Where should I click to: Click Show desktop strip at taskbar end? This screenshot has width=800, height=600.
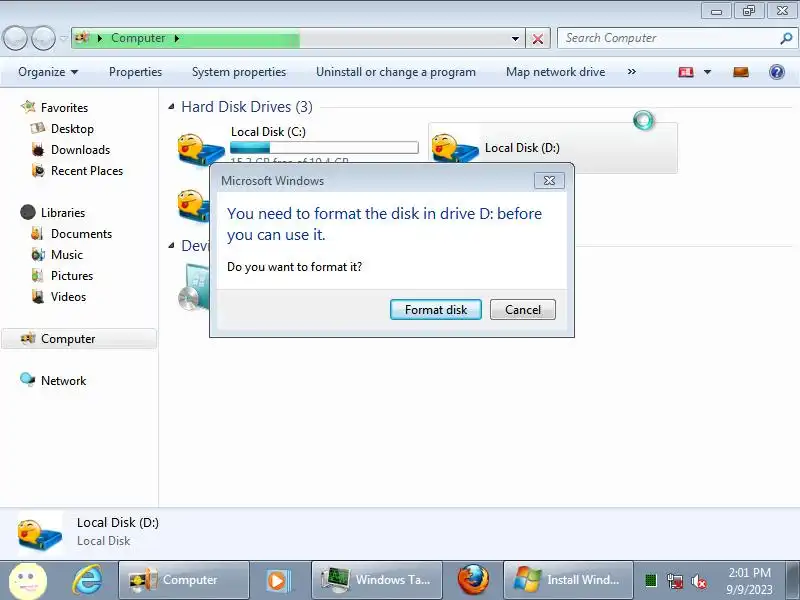tap(793, 580)
